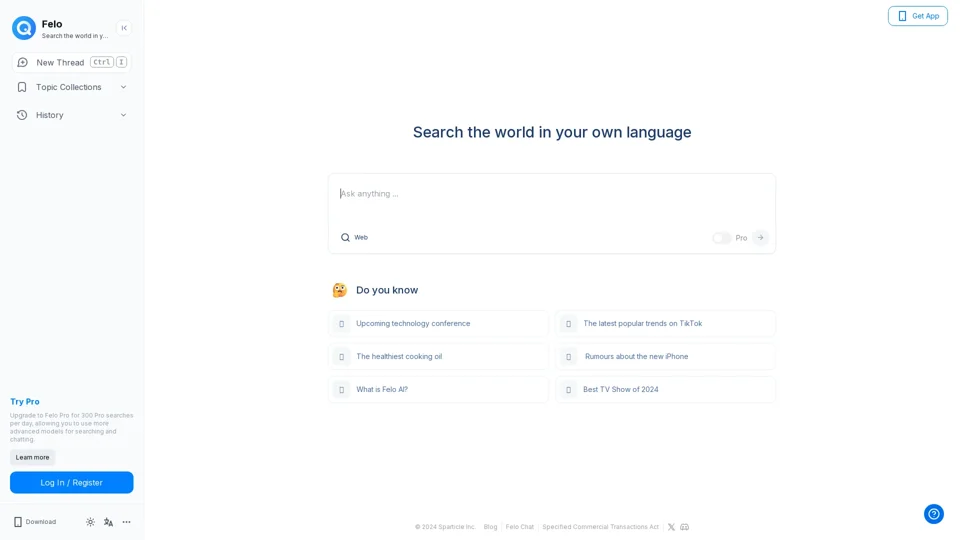Toggle the Pro search switch
The image size is (960, 540).
coord(721,238)
